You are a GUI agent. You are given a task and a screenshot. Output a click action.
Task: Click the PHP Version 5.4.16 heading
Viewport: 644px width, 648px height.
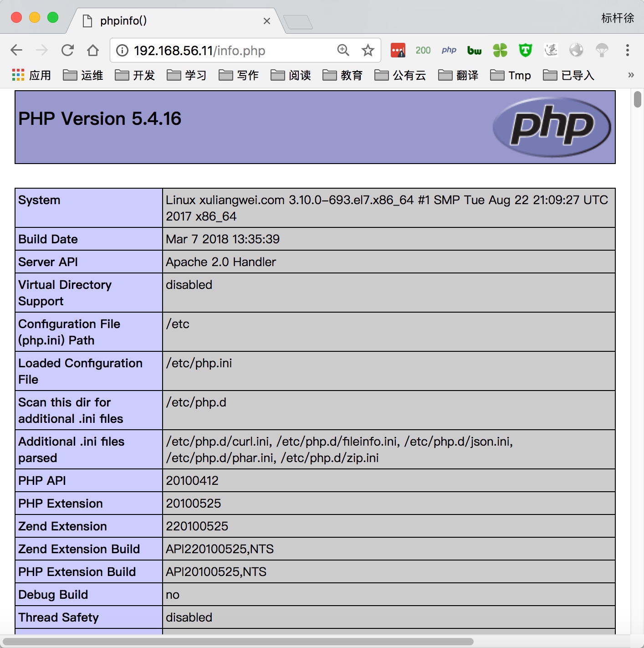[100, 118]
